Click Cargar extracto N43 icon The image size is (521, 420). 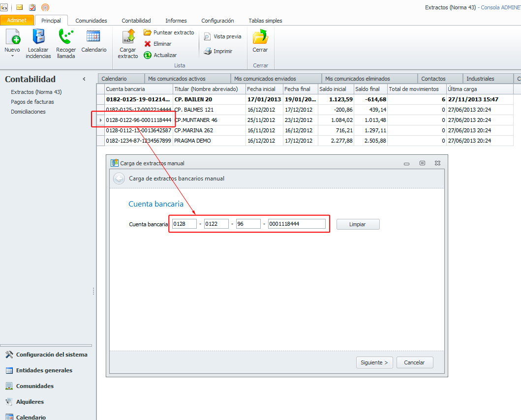(x=128, y=37)
